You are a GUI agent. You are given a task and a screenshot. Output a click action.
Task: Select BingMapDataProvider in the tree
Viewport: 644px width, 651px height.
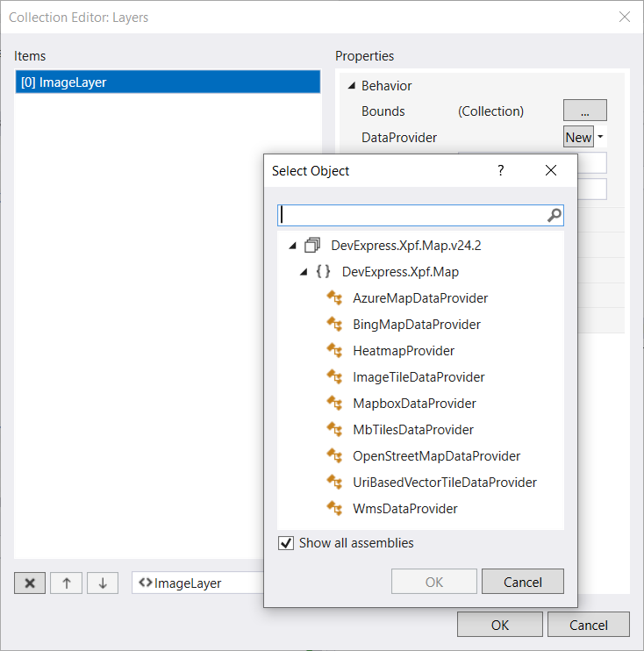click(417, 325)
